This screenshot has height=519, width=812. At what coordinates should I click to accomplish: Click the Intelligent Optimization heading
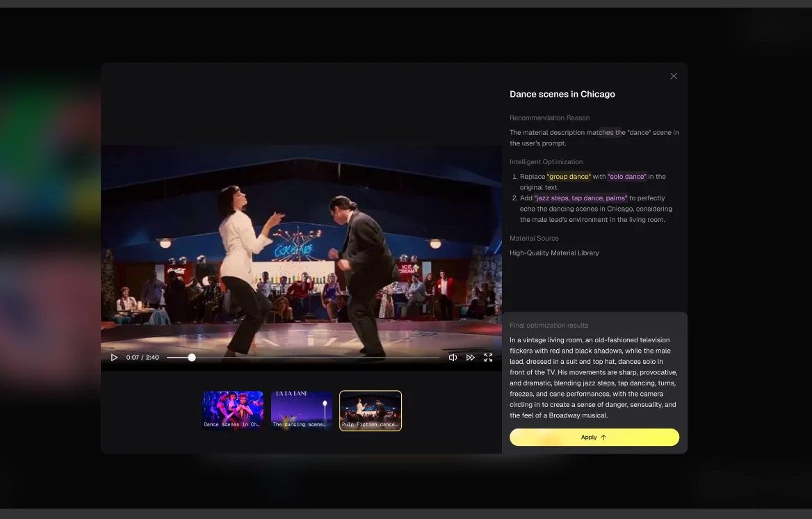(546, 162)
